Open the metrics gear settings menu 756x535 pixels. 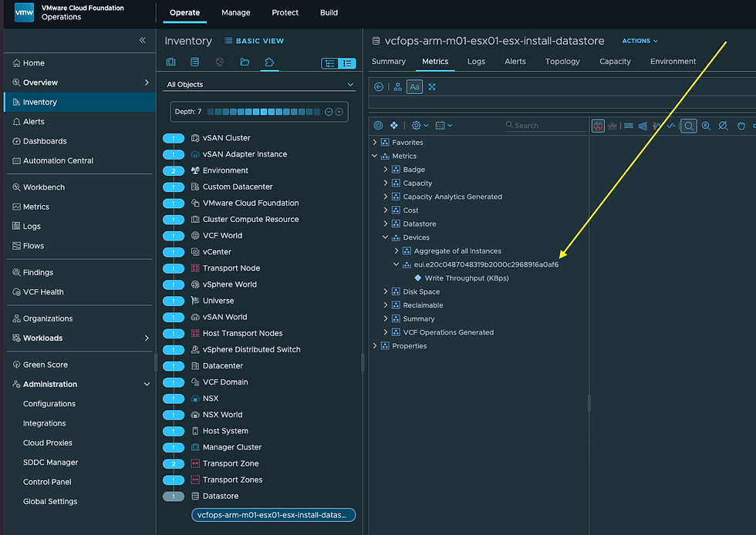[x=420, y=126]
